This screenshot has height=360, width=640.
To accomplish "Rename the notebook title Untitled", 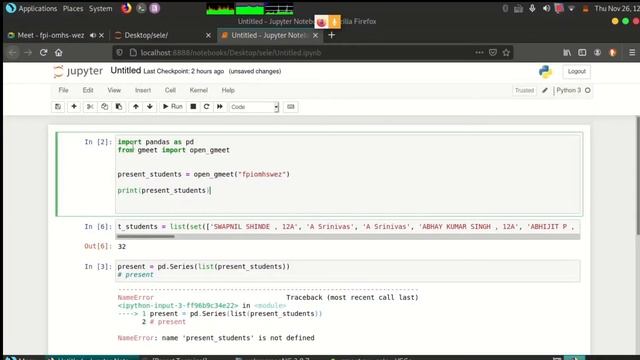I will [126, 71].
